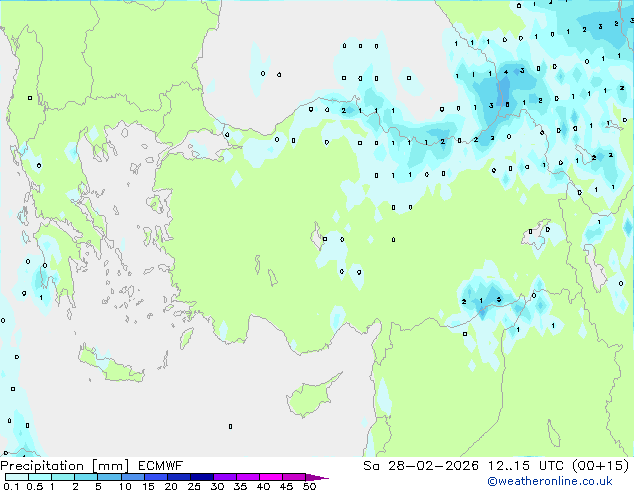Click the '10' legend scale label
Image resolution: width=634 pixels, height=490 pixels.
pyautogui.click(x=125, y=486)
